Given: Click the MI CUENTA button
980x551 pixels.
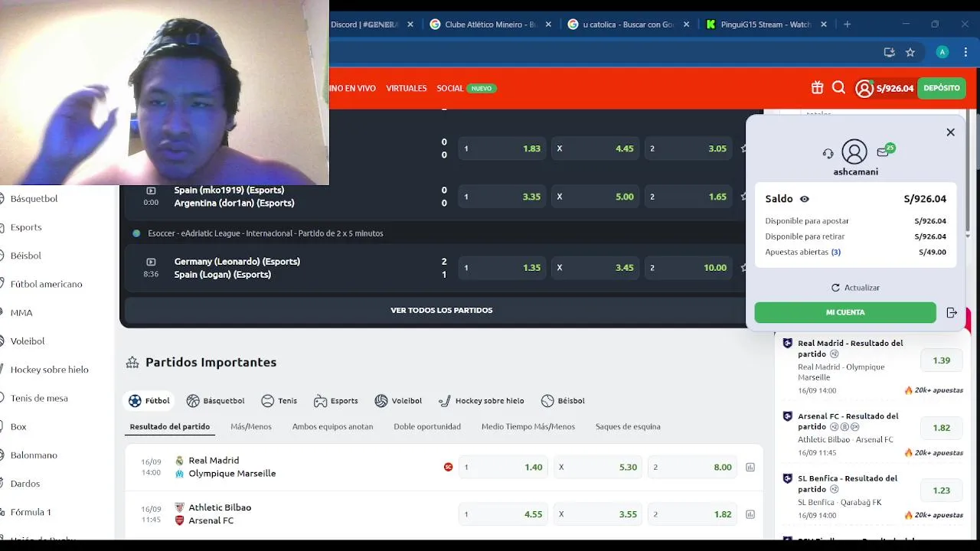Looking at the screenshot, I should tap(845, 312).
